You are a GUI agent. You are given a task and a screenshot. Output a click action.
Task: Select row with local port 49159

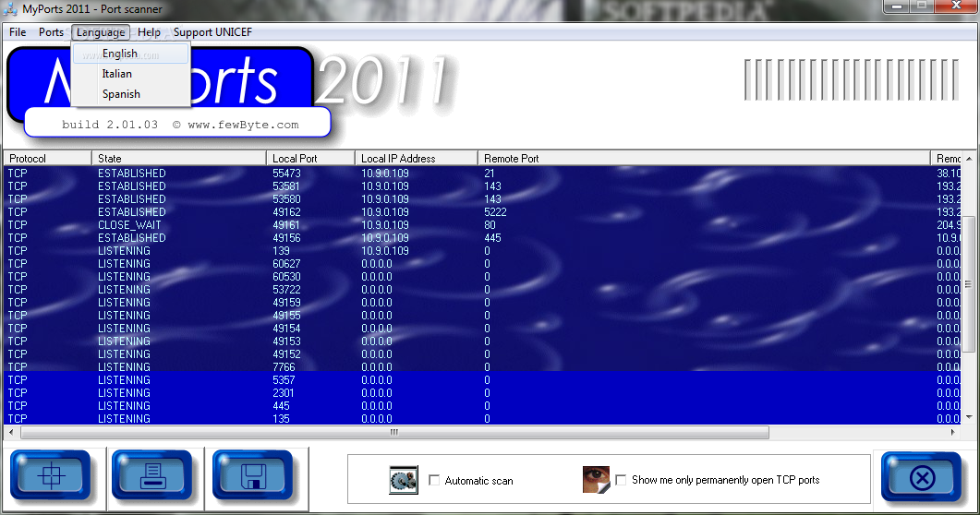(483, 302)
